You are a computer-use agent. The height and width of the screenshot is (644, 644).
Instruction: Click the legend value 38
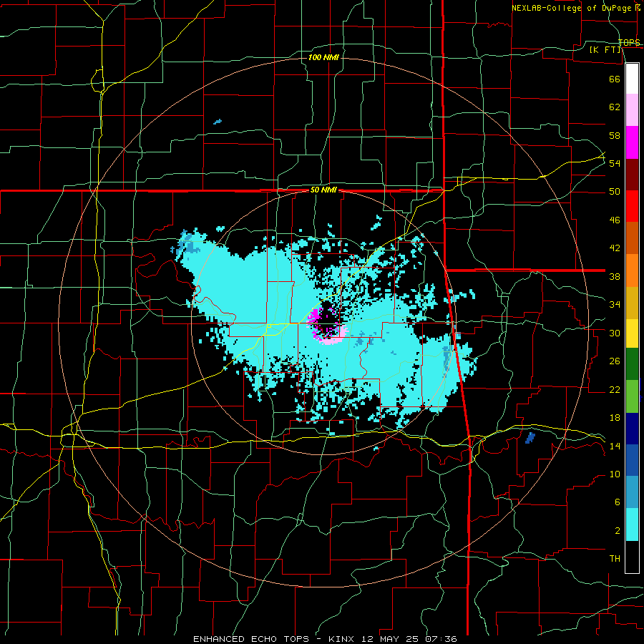(615, 276)
